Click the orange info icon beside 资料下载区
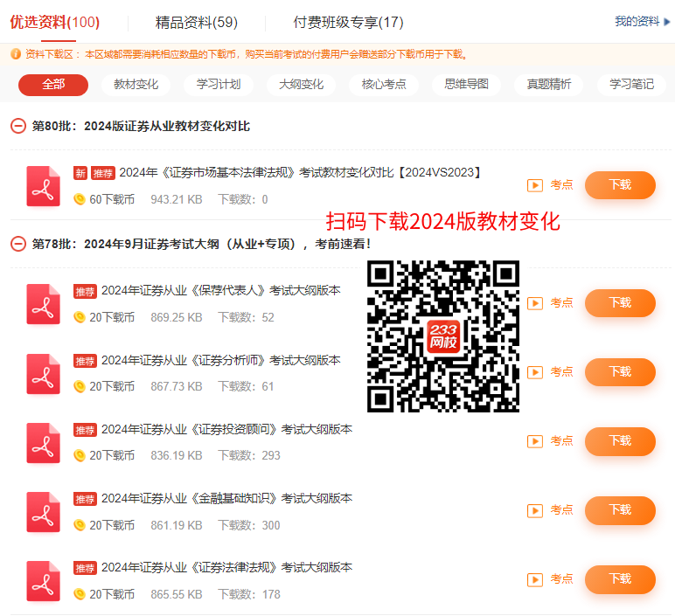The image size is (675, 616). pyautogui.click(x=15, y=54)
